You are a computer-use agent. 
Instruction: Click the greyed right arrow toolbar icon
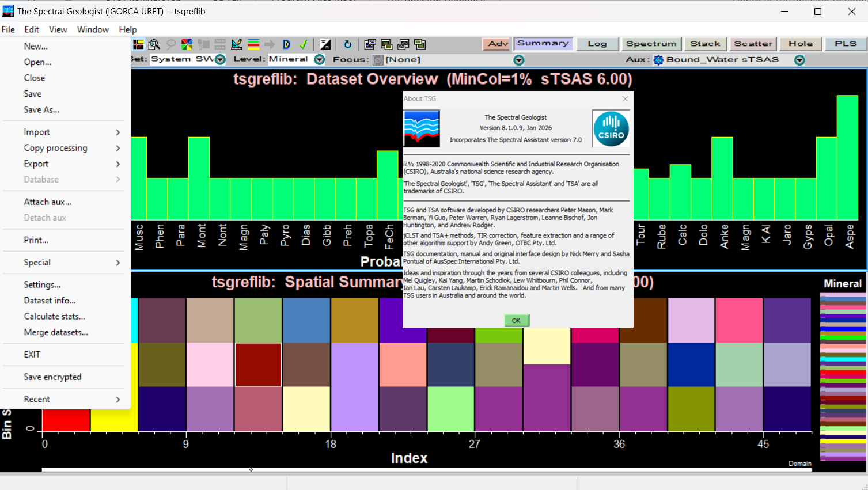coord(270,44)
